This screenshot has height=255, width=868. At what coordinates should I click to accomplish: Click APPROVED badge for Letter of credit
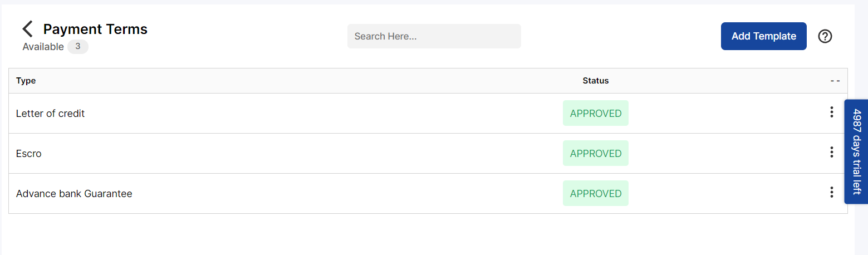595,113
